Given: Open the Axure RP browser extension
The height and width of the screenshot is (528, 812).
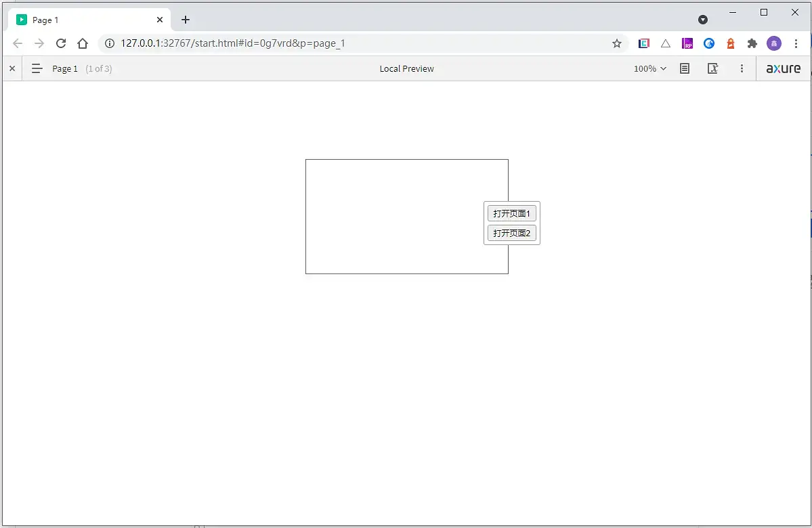Looking at the screenshot, I should click(x=687, y=43).
